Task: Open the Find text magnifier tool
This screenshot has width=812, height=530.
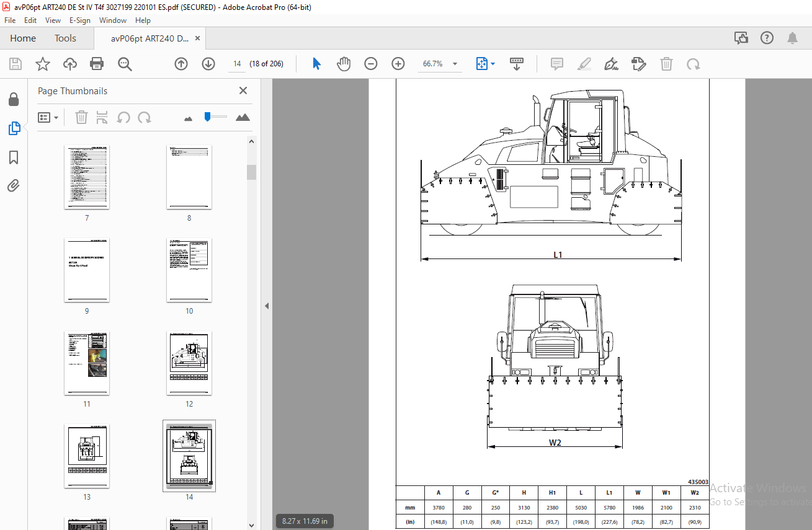Action: coord(125,64)
